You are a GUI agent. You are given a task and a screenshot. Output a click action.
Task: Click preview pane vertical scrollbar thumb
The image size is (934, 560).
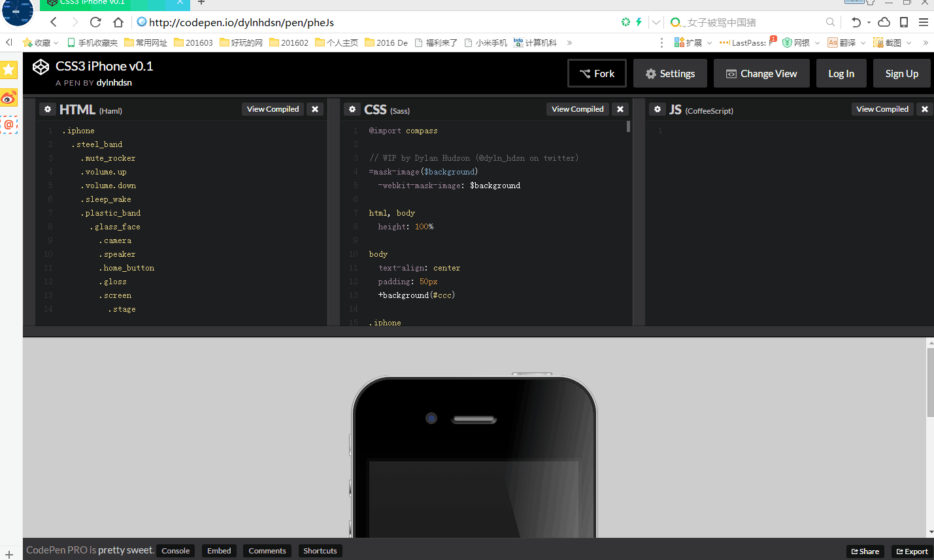click(x=931, y=383)
